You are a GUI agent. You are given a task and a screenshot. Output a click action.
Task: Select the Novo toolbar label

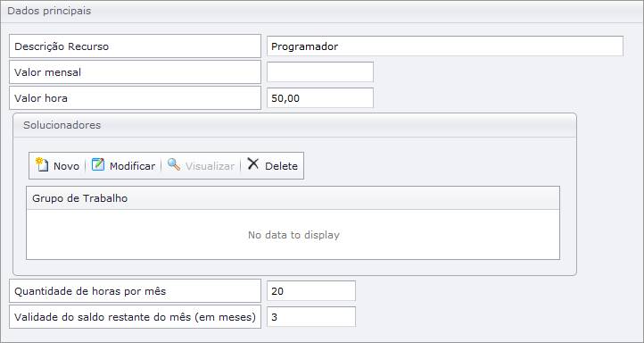66,166
